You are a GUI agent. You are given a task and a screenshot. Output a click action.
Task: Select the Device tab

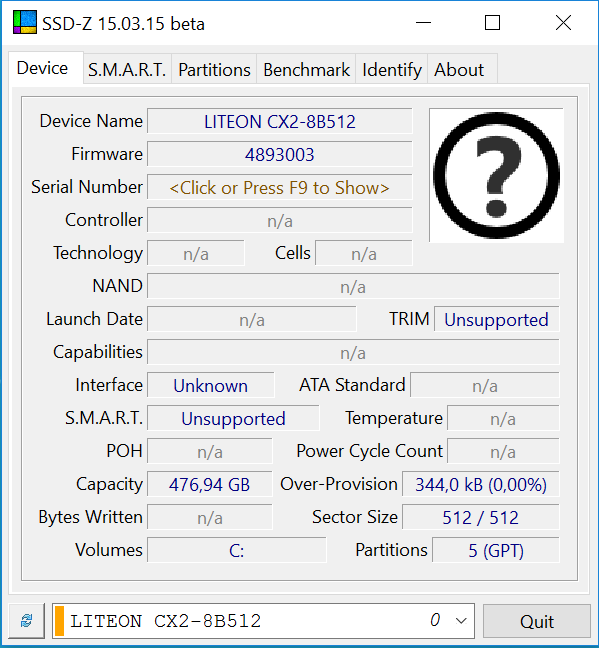(42, 68)
